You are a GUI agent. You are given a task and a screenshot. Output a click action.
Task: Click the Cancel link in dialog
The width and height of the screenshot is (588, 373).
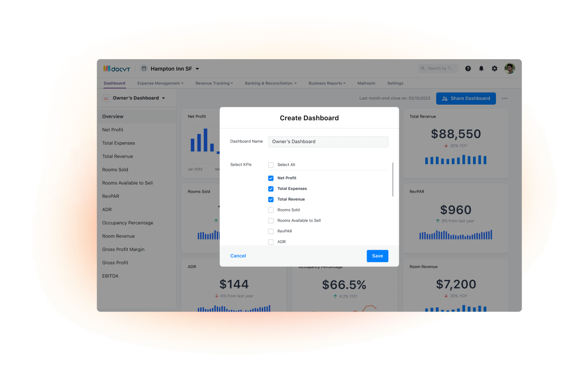(x=238, y=256)
